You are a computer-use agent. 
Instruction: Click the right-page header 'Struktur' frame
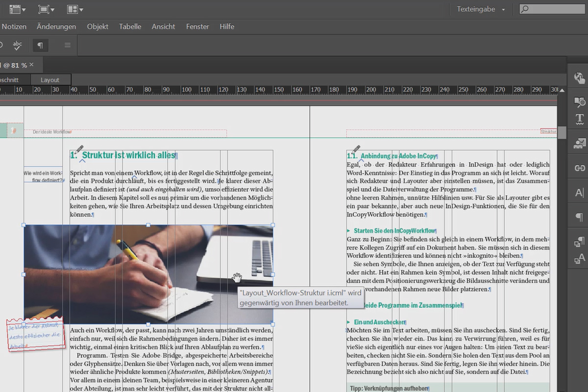click(549, 131)
